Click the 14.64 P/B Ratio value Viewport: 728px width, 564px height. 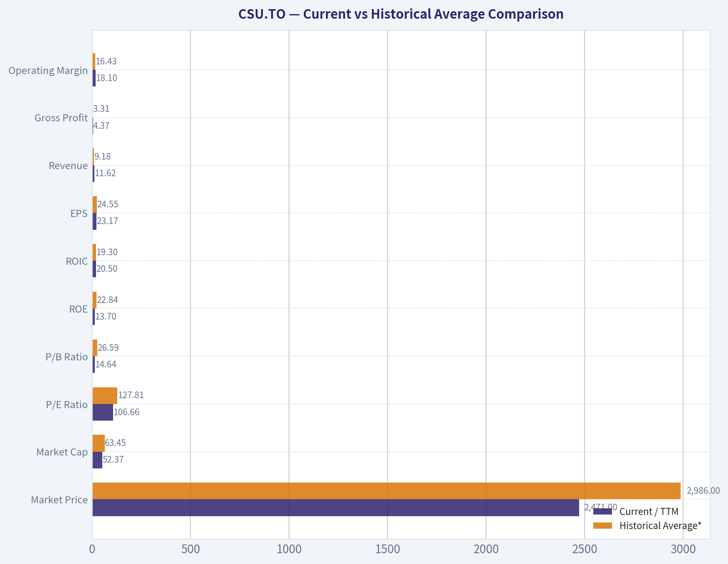click(x=106, y=365)
